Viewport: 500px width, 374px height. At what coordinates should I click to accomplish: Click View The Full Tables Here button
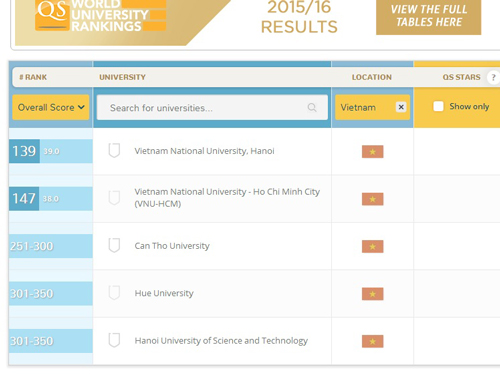(429, 16)
